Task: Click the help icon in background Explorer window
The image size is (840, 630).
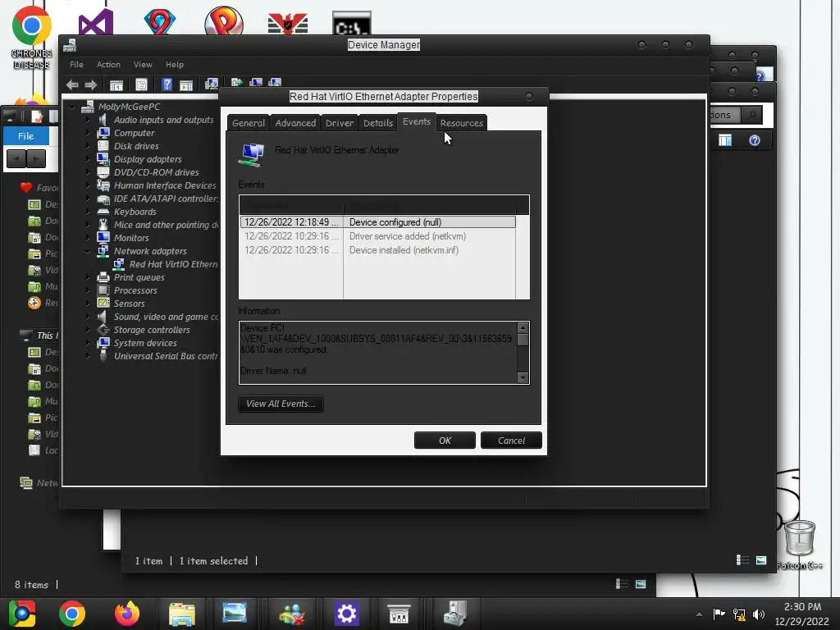Action: click(755, 140)
